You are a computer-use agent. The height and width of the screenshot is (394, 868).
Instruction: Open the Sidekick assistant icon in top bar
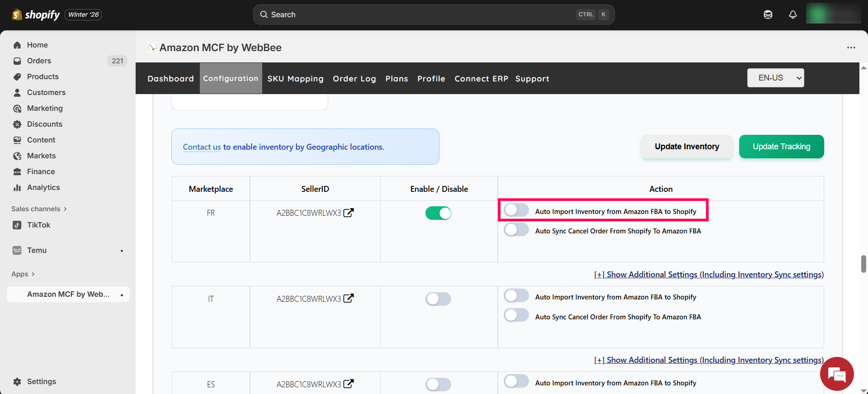(768, 15)
